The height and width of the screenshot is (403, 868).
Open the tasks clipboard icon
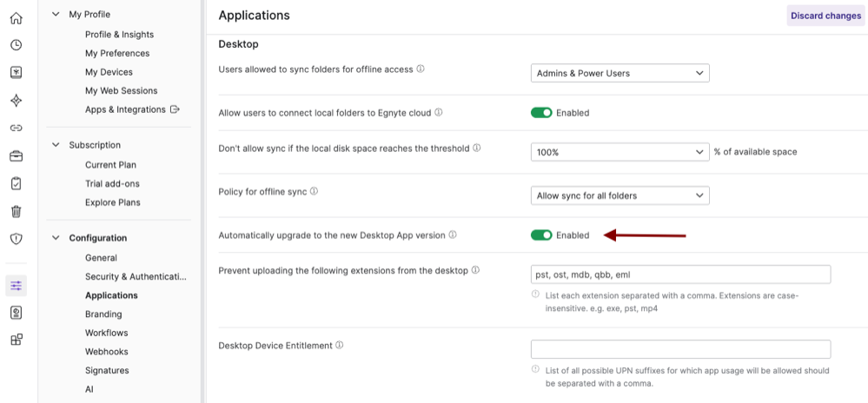pos(16,183)
